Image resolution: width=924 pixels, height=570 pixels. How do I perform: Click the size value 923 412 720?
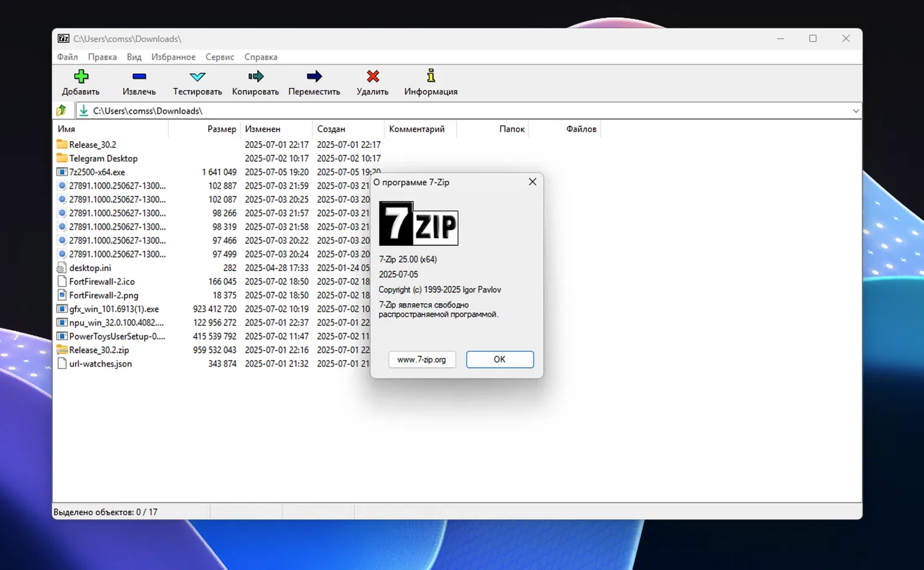[215, 309]
